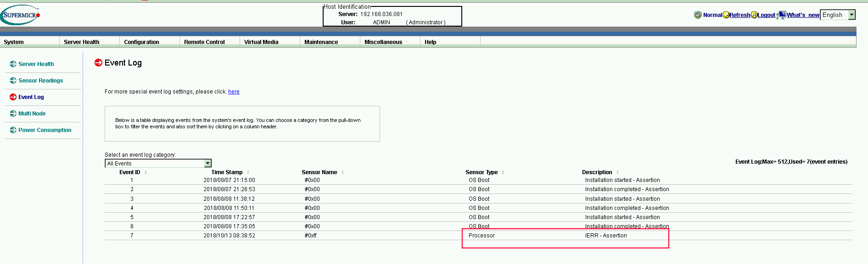Click the red Event Log sidebar icon
This screenshot has width=868, height=264.
[x=13, y=97]
